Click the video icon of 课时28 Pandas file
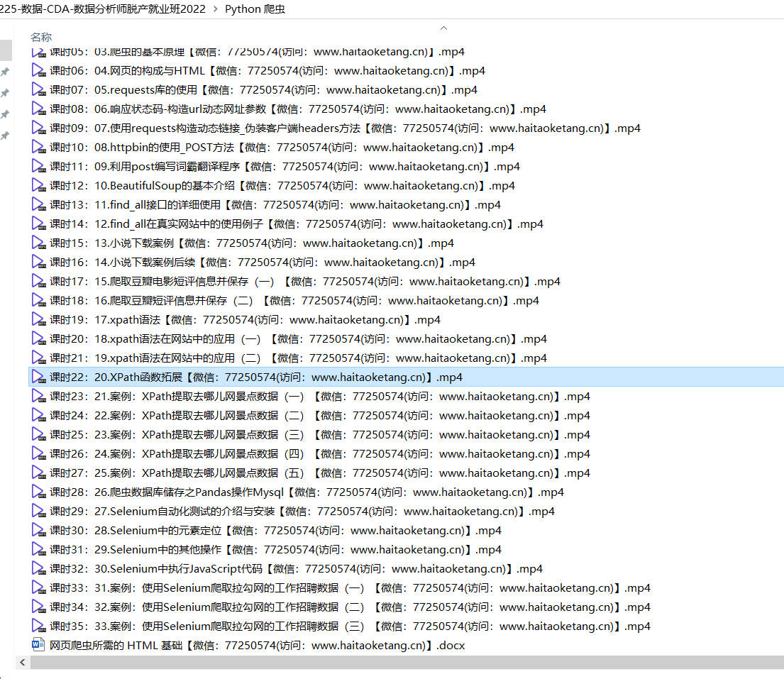784x679 pixels. point(38,492)
